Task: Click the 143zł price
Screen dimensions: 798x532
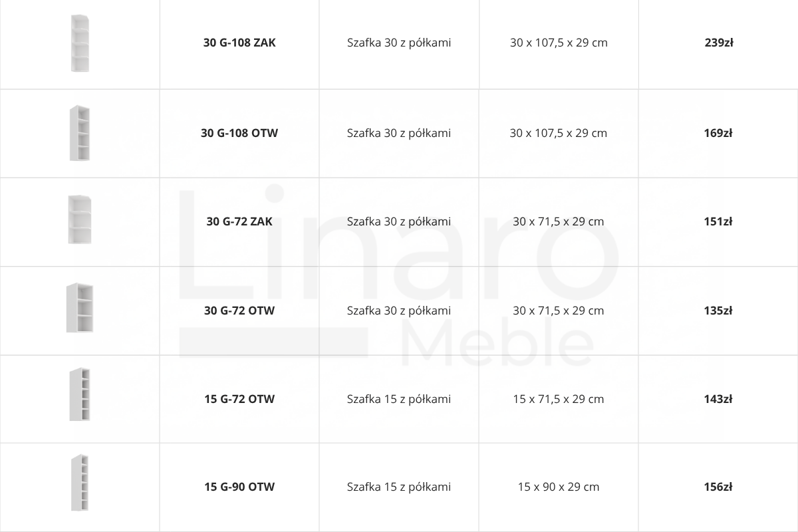Action: coord(718,399)
